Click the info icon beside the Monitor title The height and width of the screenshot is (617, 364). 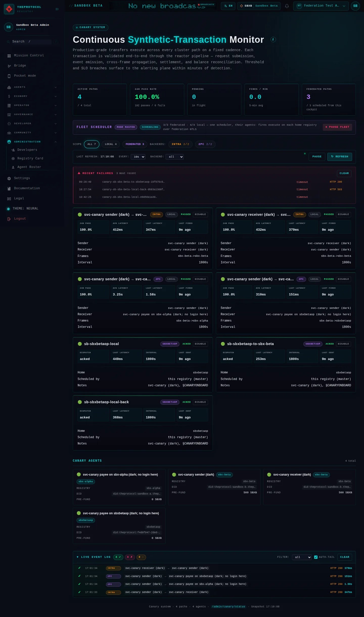pos(273,39)
